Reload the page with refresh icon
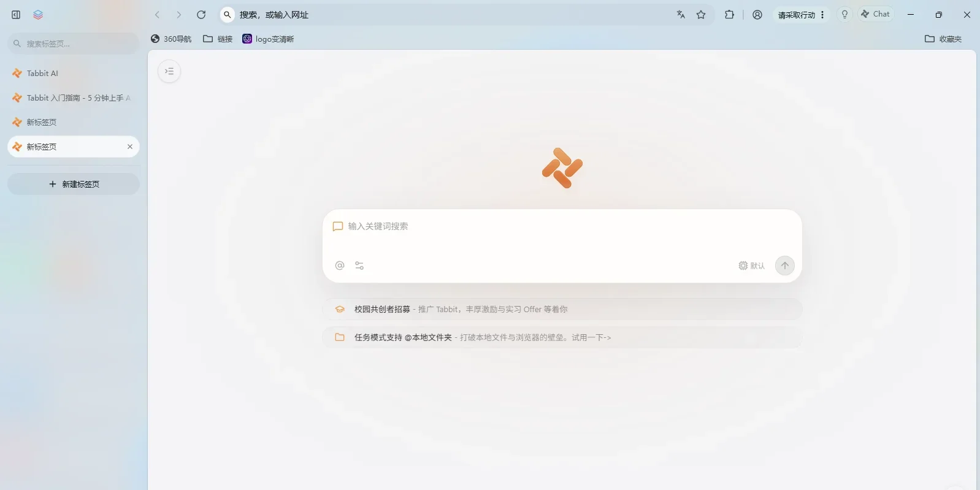 tap(201, 15)
